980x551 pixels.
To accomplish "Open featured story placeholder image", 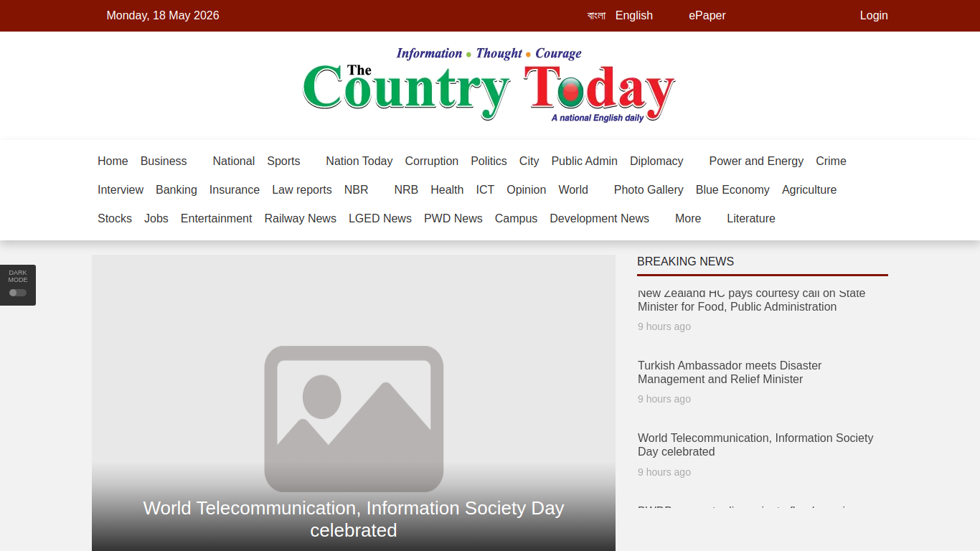I will click(x=354, y=402).
